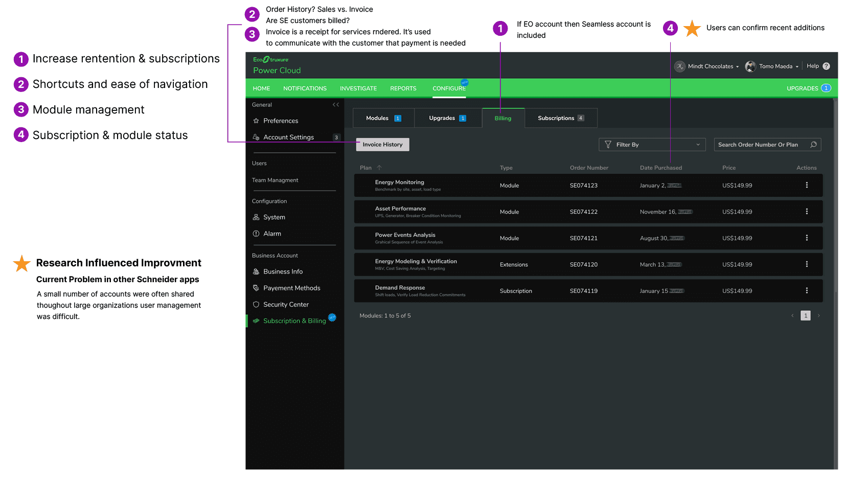
Task: Open actions menu for Energy Monitoring row
Action: 807,185
